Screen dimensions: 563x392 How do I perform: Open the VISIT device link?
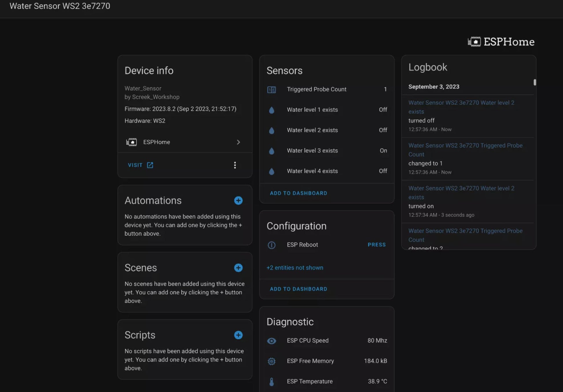point(141,165)
